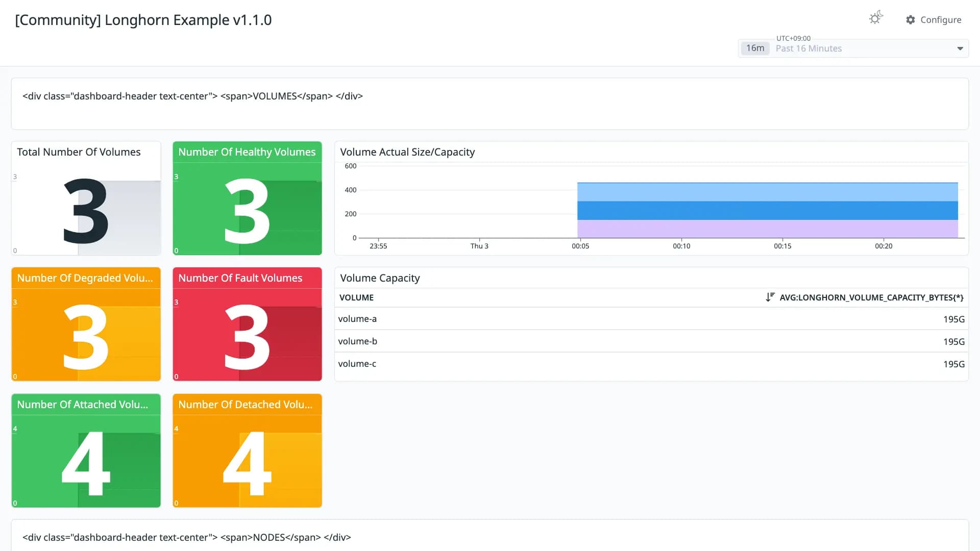
Task: Open the Configure gear icon
Action: point(911,20)
